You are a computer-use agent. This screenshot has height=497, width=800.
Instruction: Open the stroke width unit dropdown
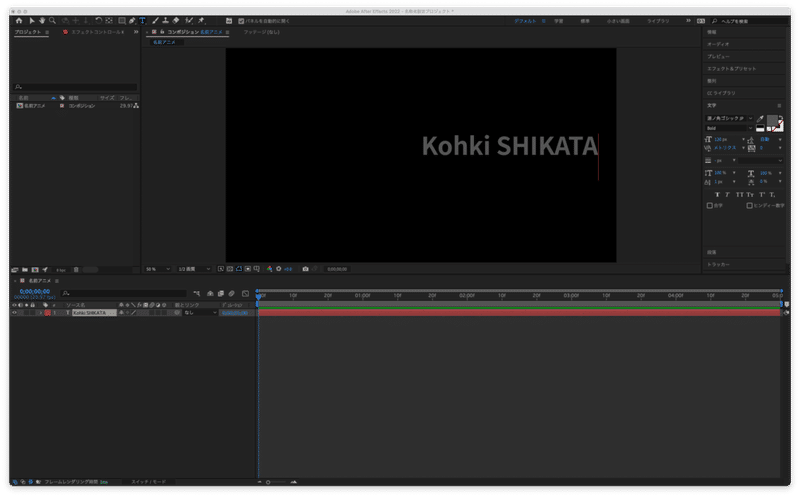pyautogui.click(x=734, y=161)
